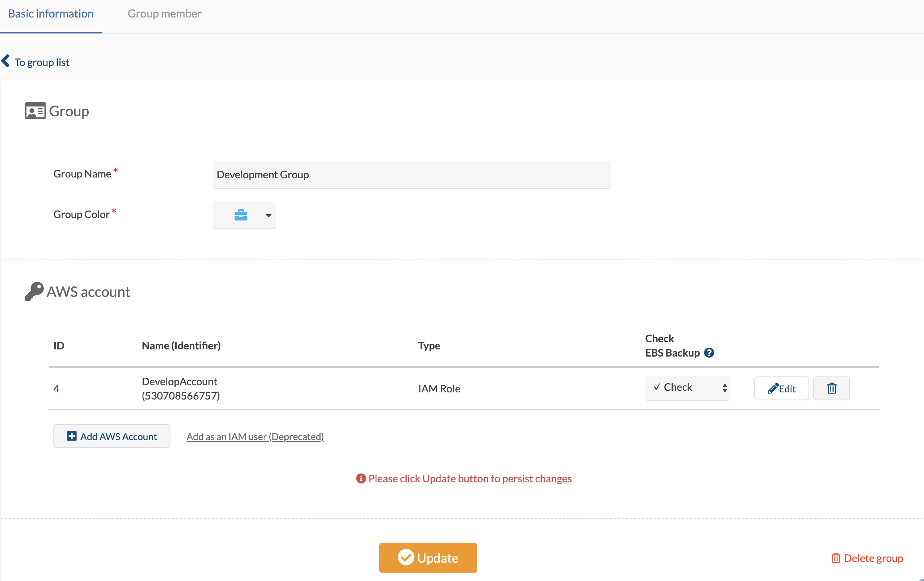924x581 pixels.
Task: Click the Type column header
Action: pos(429,345)
